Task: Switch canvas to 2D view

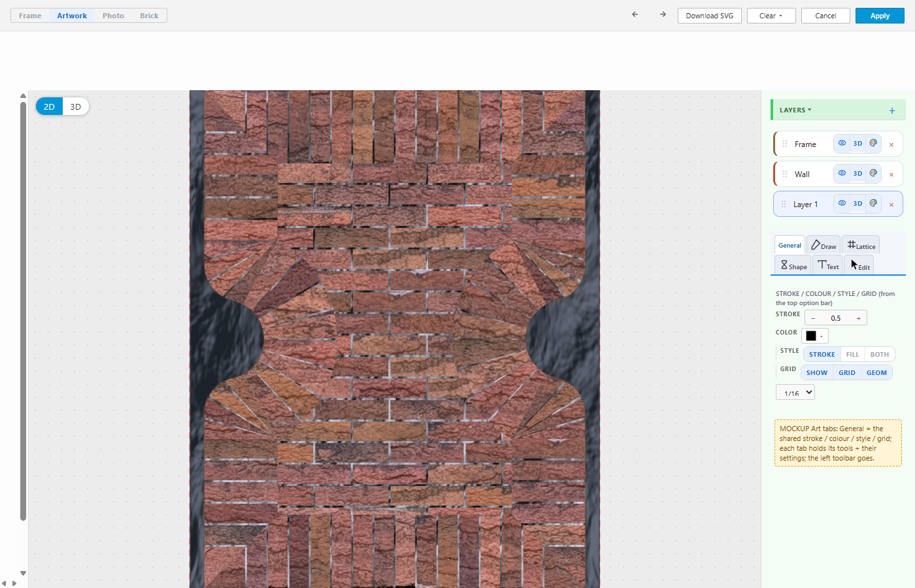Action: pos(49,106)
